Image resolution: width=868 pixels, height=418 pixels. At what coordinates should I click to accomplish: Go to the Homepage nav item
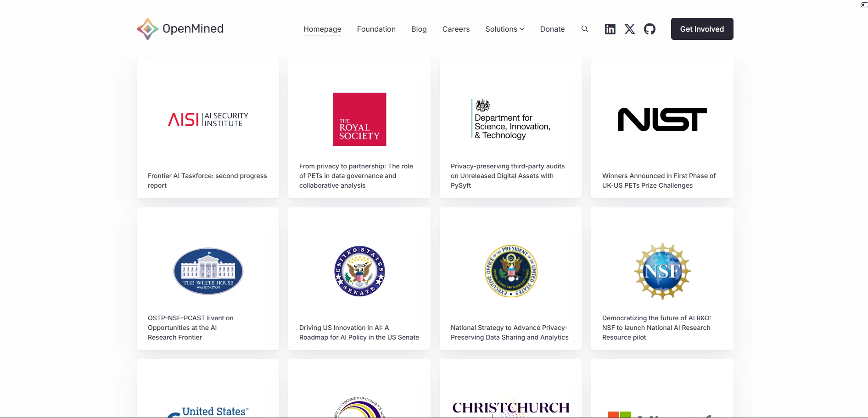[x=322, y=29]
